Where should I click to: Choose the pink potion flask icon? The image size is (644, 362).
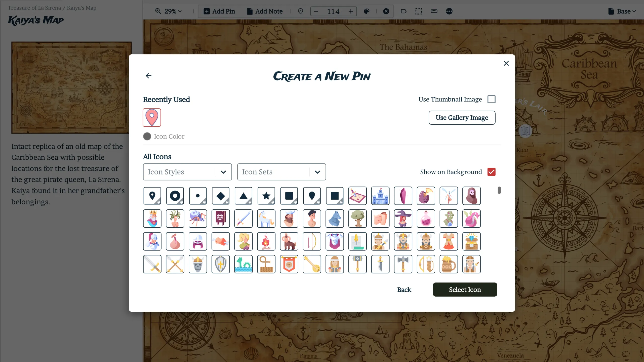[x=426, y=218]
